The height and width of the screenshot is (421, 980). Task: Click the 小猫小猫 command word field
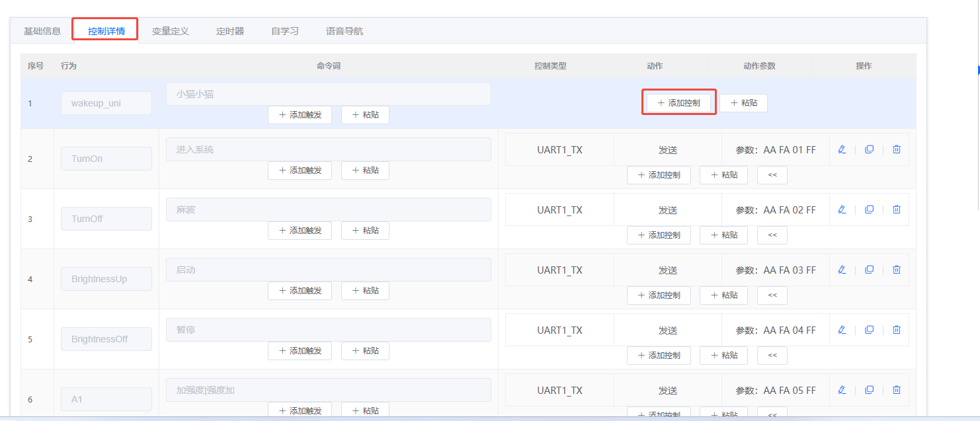coord(328,94)
